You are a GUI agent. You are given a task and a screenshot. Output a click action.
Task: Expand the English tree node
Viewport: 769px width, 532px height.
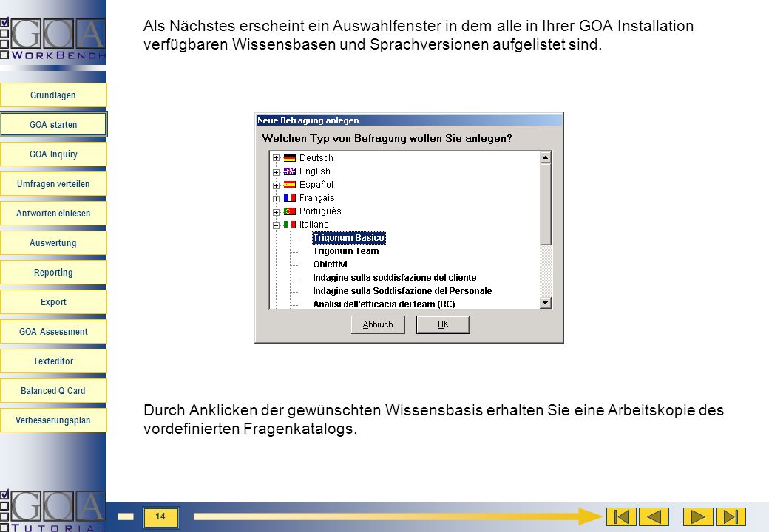276,172
